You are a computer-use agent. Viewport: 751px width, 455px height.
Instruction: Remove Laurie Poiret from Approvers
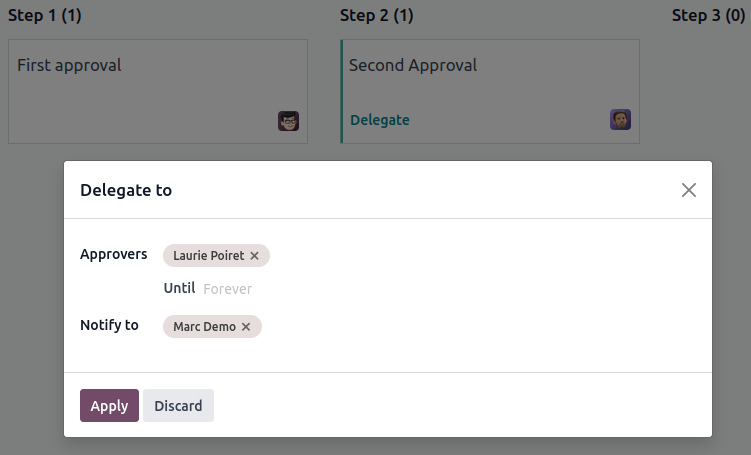[254, 256]
